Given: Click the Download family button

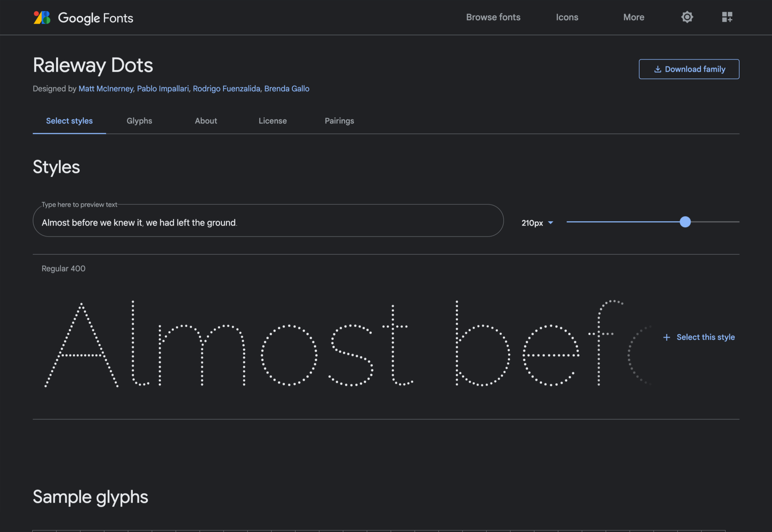Looking at the screenshot, I should [x=689, y=69].
